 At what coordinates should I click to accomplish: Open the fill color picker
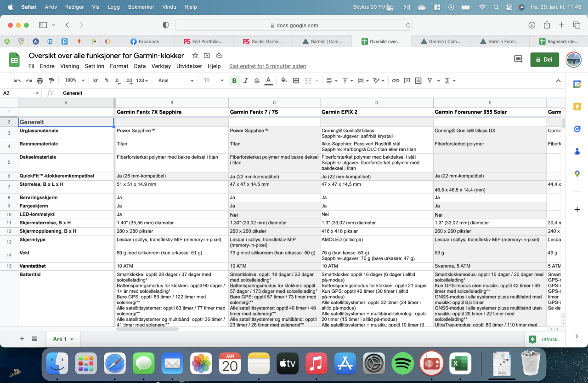[x=284, y=80]
